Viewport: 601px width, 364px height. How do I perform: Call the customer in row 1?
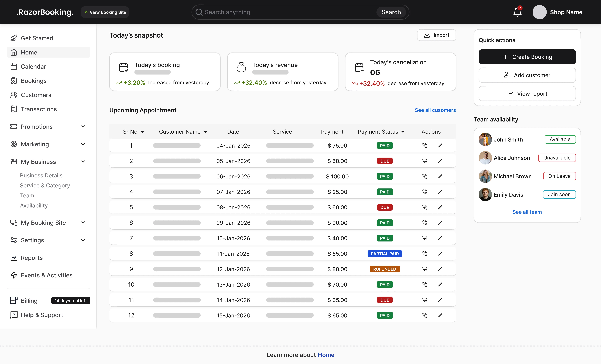(x=425, y=145)
